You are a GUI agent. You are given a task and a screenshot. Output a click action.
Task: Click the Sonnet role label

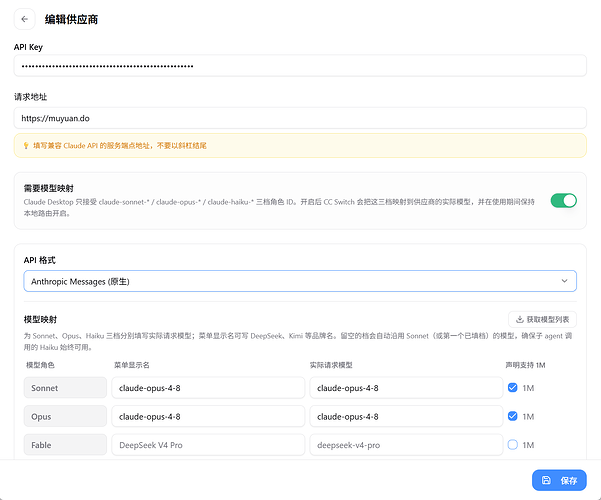coord(65,388)
